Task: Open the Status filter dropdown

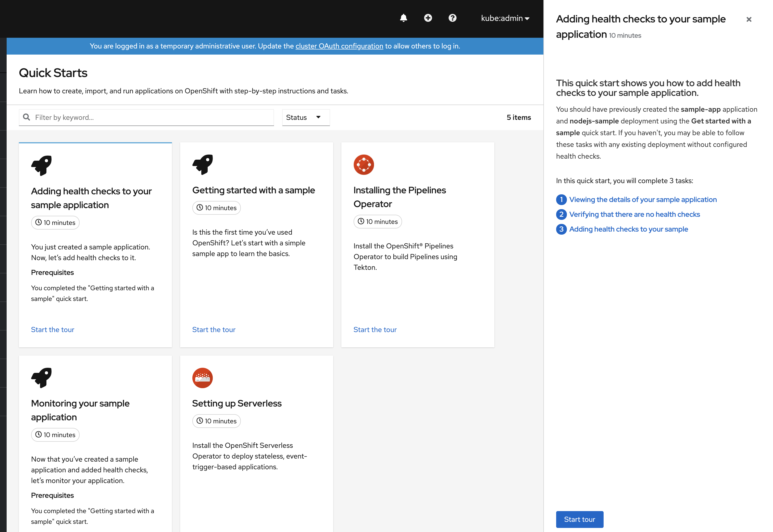Action: tap(306, 117)
